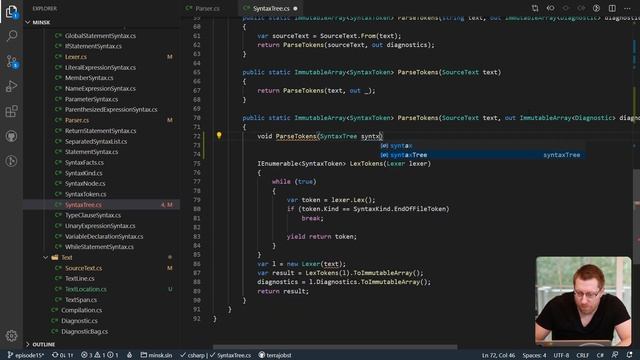
Task: Click Go to previous change icon
Action: pos(550,8)
